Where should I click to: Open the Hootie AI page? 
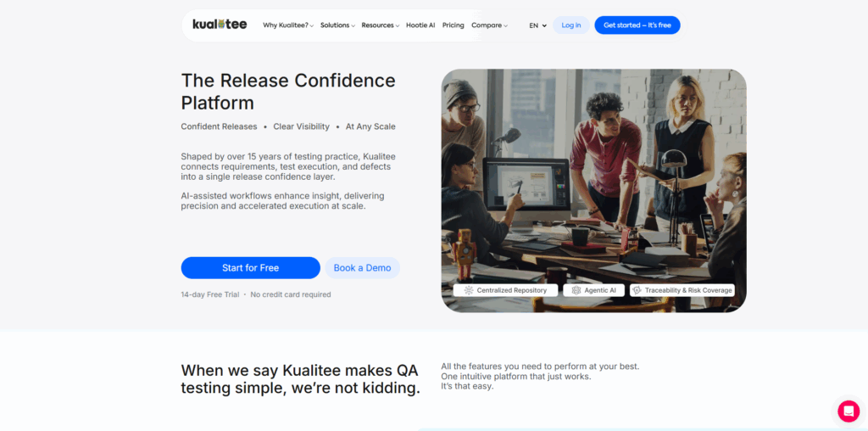click(x=420, y=25)
